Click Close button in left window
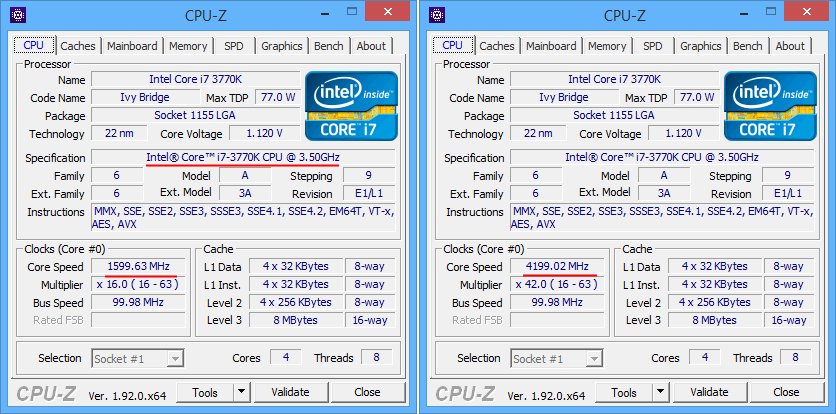This screenshot has width=836, height=414. 367,393
